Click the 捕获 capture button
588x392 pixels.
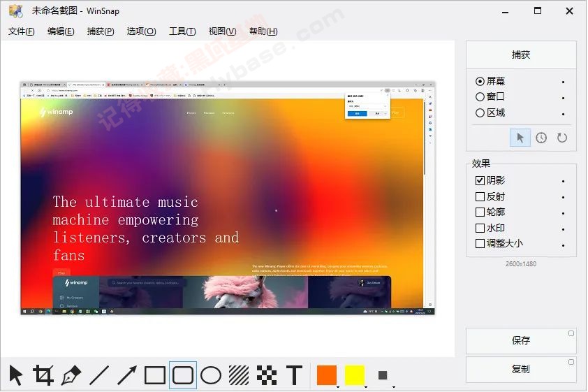521,55
